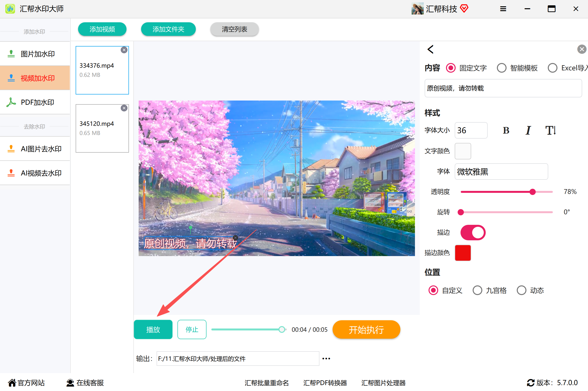Open the 汇帮PDF转换器 link
Screen dimensions: 588x391
coord(325,383)
